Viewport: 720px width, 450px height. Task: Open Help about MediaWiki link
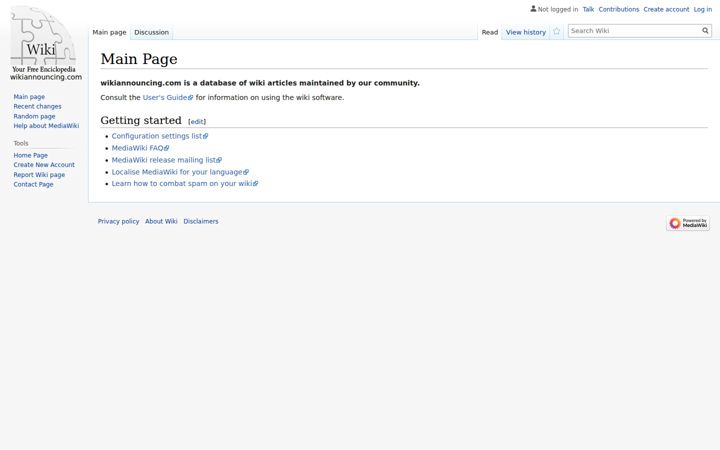46,126
